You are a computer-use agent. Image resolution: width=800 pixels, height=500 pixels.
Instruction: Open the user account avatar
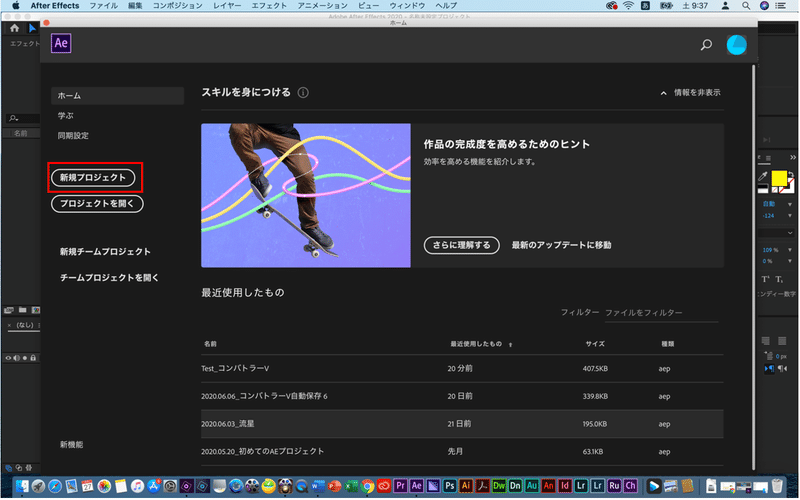pos(736,45)
